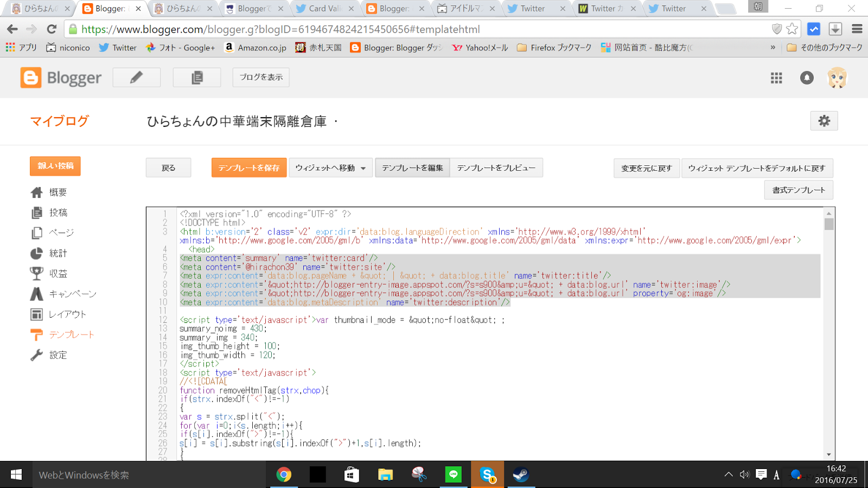Open Skype from taskbar
Viewport: 868px width, 488px height.
tap(487, 475)
